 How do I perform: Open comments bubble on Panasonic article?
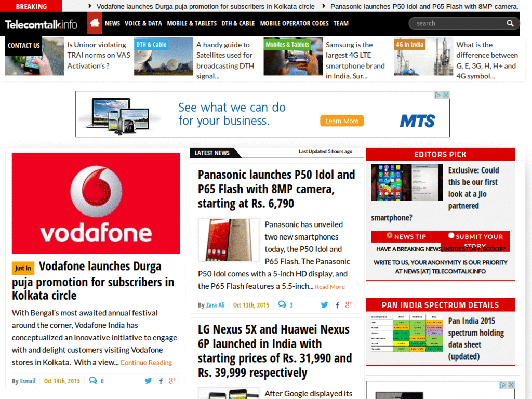[282, 304]
